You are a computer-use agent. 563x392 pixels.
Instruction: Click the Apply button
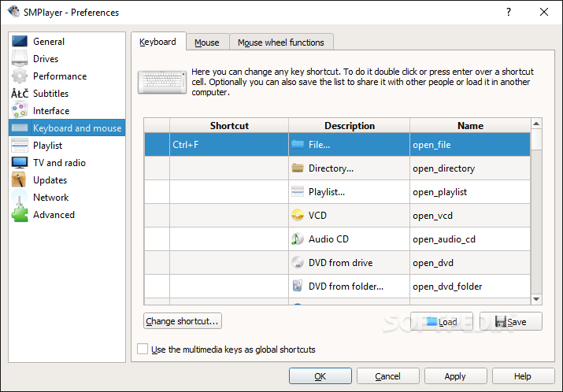coord(456,375)
